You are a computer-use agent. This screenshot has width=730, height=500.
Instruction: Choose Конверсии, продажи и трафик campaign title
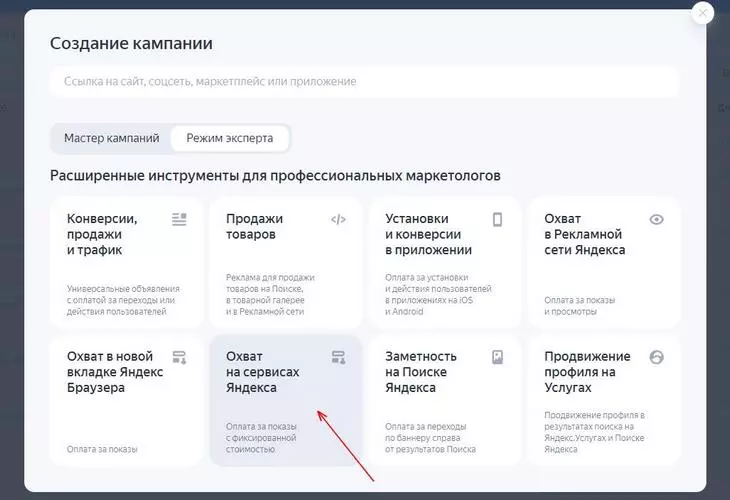102,234
